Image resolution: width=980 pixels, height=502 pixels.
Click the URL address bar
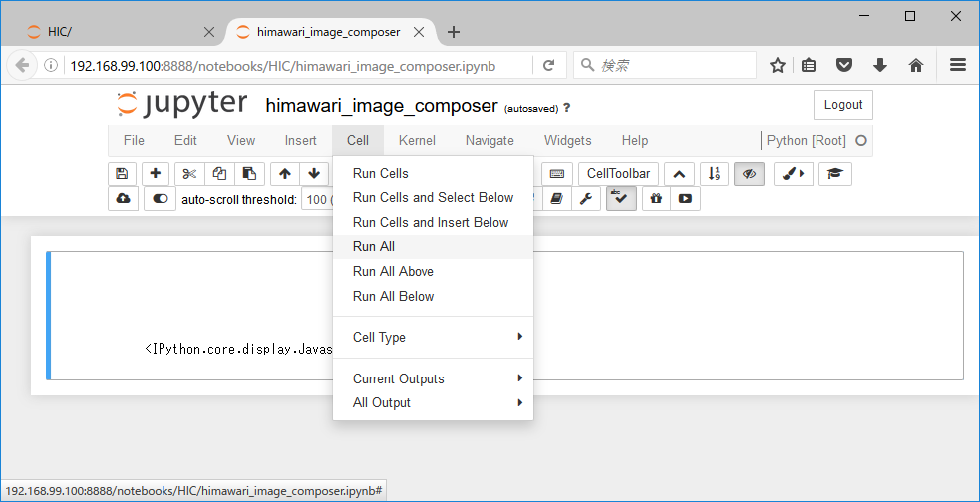click(x=299, y=66)
